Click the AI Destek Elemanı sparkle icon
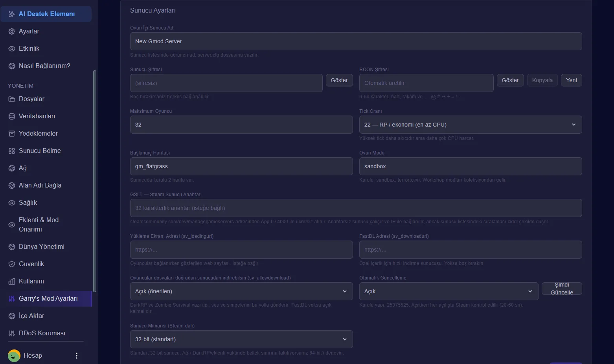Image resolution: width=614 pixels, height=364 pixels. [12, 14]
